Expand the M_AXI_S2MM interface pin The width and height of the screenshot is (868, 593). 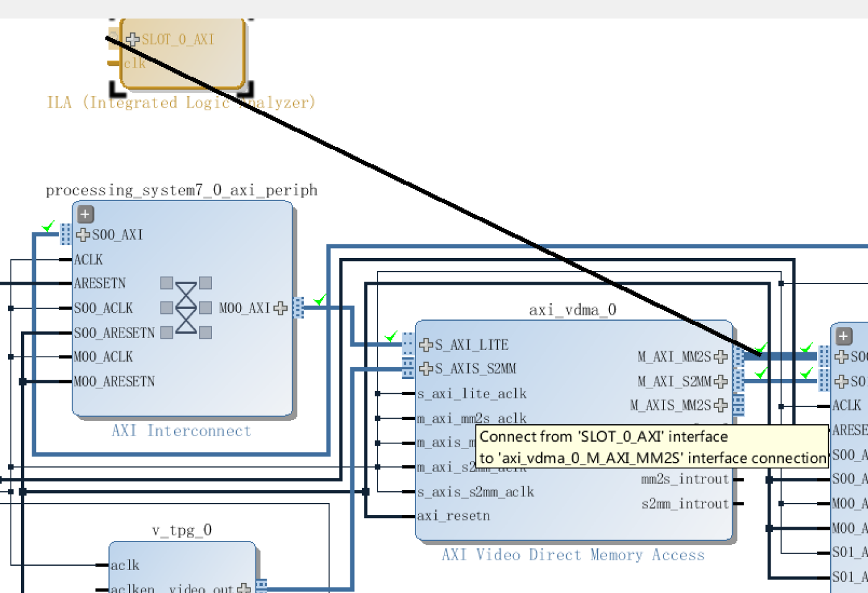point(720,381)
